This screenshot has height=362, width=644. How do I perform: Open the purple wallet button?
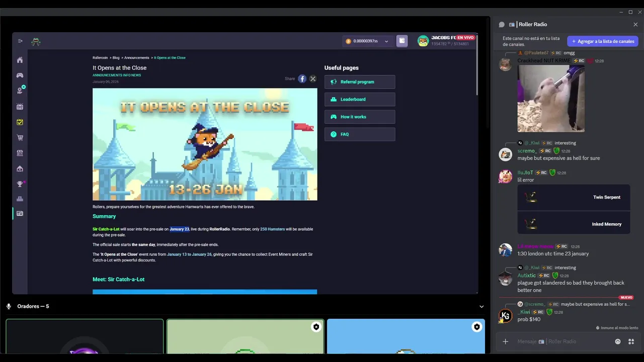(x=402, y=41)
